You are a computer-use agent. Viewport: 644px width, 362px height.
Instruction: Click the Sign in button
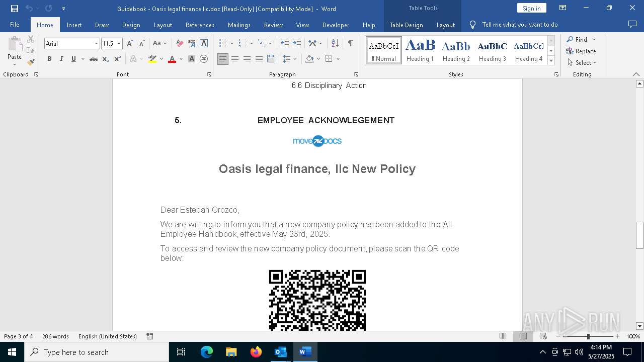pos(532,8)
